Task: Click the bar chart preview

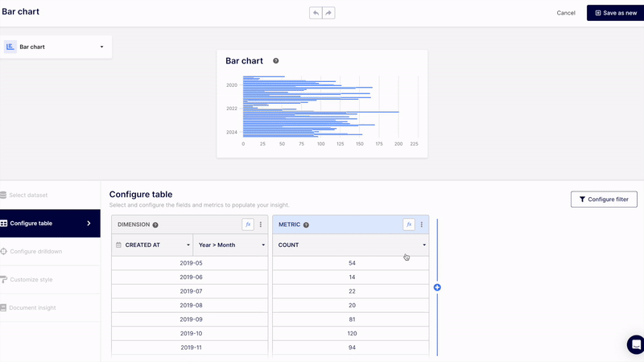Action: pyautogui.click(x=322, y=104)
